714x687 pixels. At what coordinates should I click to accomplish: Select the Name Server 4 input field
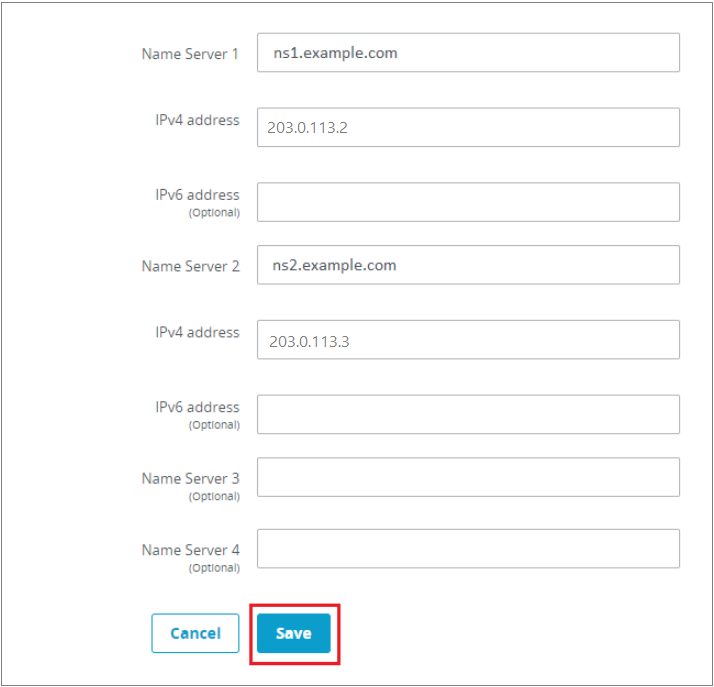[468, 549]
